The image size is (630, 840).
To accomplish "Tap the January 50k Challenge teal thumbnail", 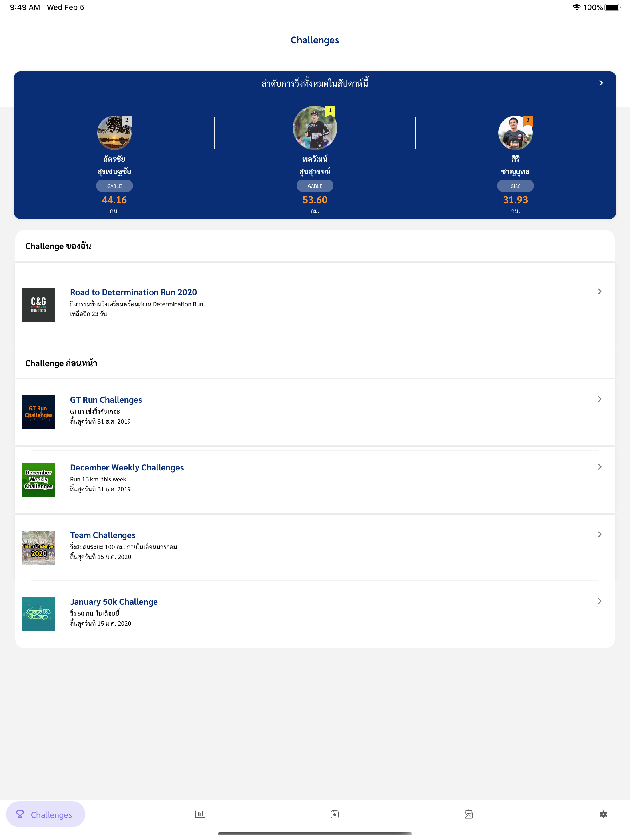I will pyautogui.click(x=38, y=614).
